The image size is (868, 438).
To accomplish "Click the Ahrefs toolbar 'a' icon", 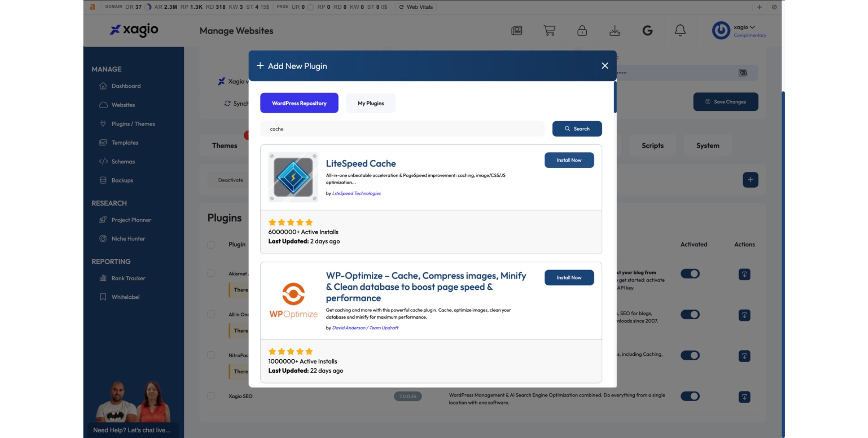I will point(92,7).
